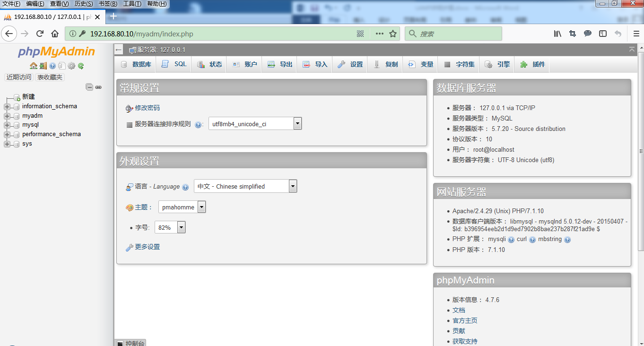The width and height of the screenshot is (644, 346).
Task: Collapse all tree nodes minus icon
Action: [89, 87]
